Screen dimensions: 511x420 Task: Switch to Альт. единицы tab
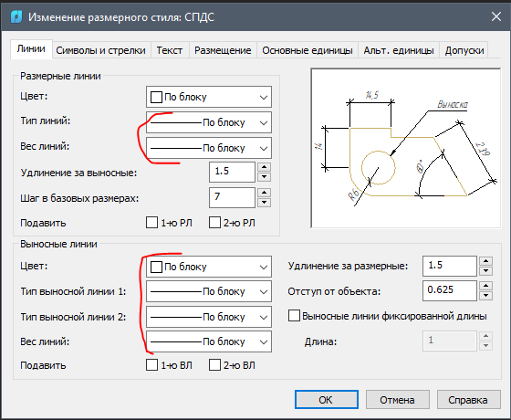[399, 50]
